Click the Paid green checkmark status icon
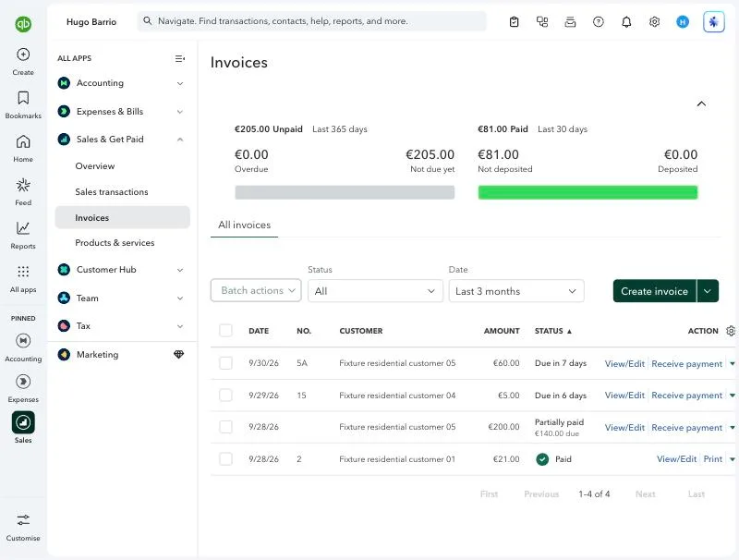 542,459
